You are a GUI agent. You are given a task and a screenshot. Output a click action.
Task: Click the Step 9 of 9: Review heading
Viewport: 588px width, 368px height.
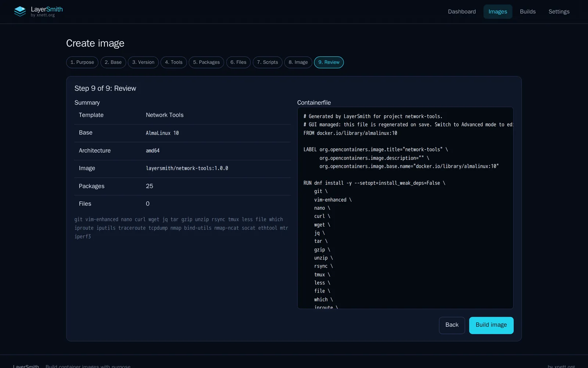[x=105, y=88]
